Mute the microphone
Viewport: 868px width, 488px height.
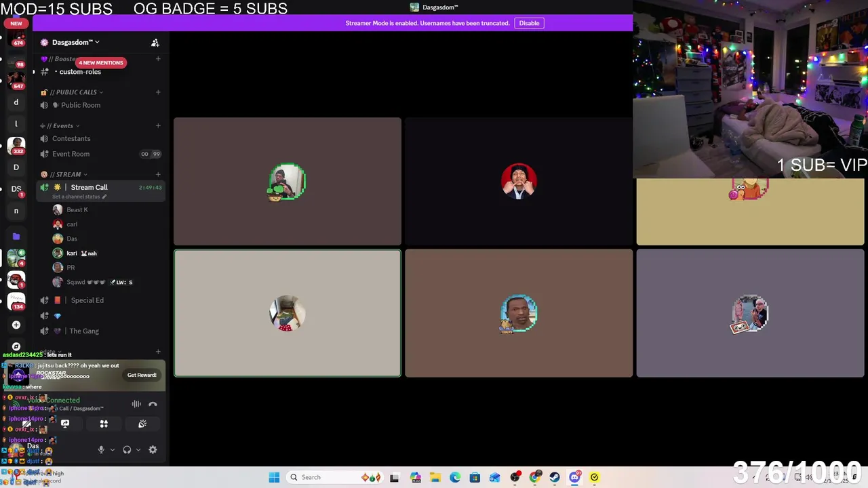(101, 449)
